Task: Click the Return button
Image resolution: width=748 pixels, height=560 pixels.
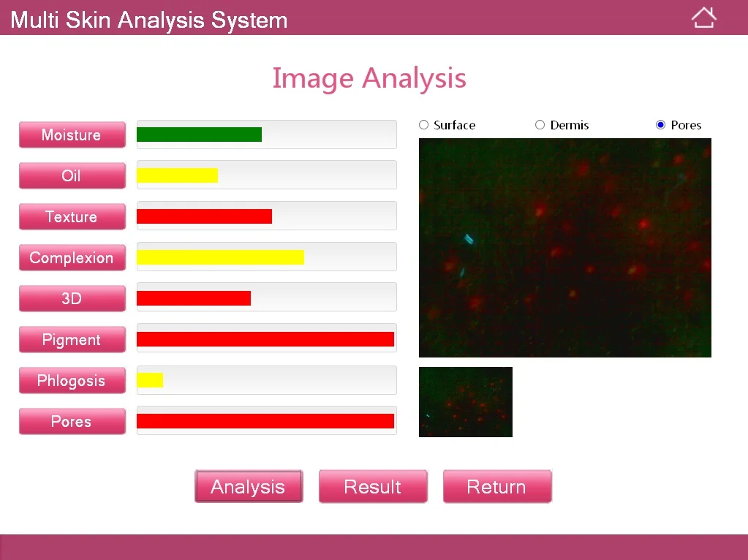Action: (x=497, y=487)
